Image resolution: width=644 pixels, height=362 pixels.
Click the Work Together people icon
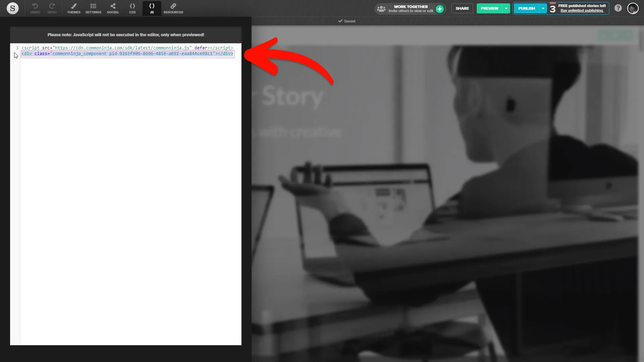tap(381, 9)
